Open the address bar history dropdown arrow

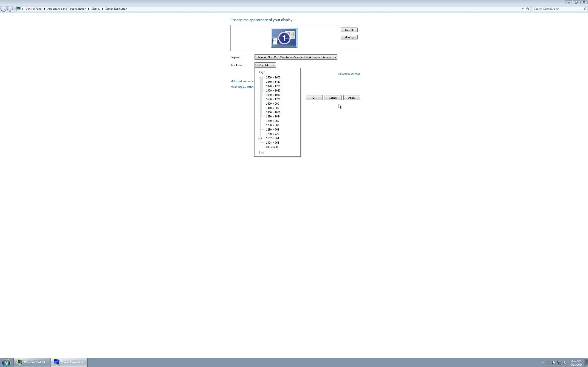click(x=522, y=9)
